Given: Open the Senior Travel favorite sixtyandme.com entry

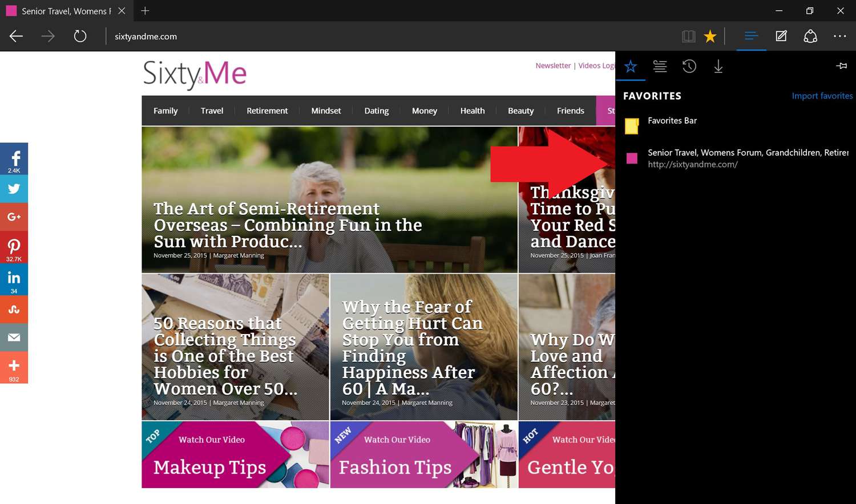Looking at the screenshot, I should tap(736, 158).
